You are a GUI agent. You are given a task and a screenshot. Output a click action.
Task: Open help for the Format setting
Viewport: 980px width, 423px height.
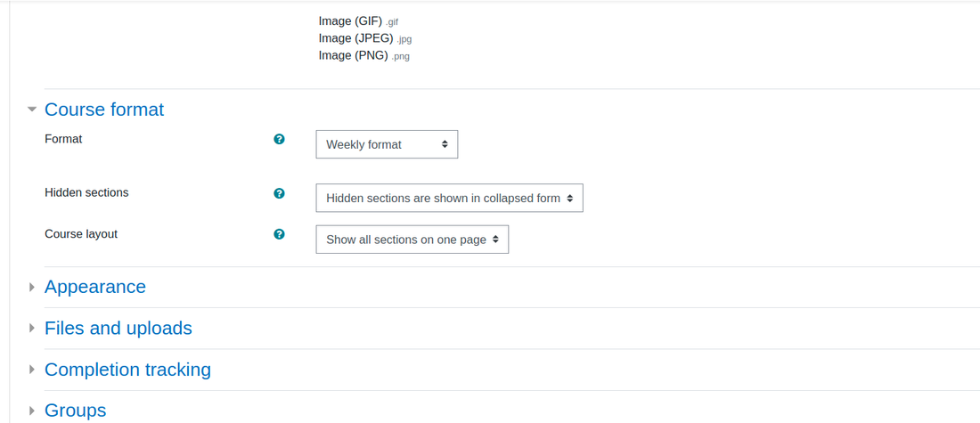280,139
